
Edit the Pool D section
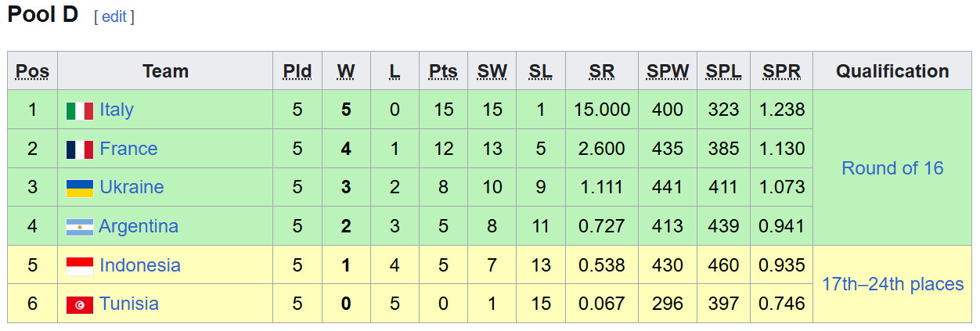[114, 16]
